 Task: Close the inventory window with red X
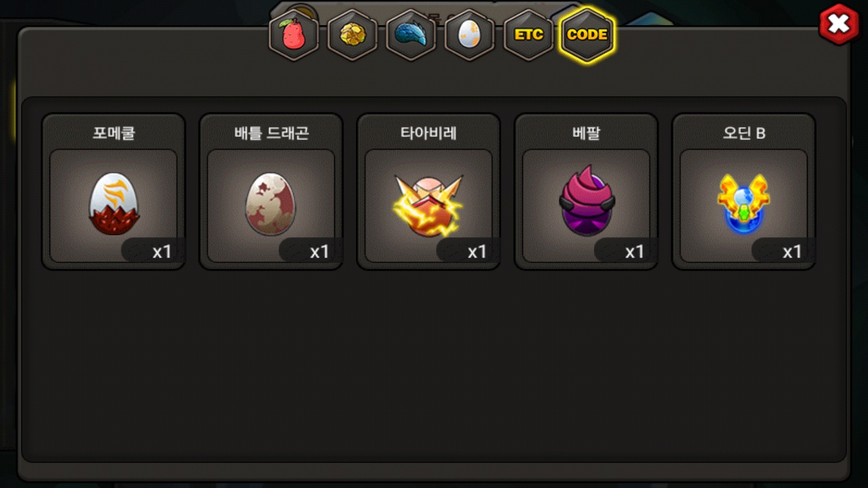coord(839,24)
